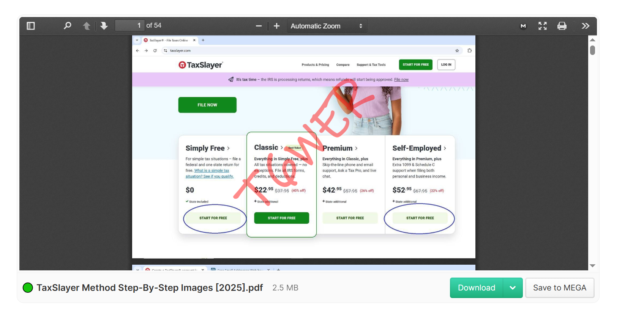Go to the next PDF page
This screenshot has width=644, height=317.
pos(104,26)
